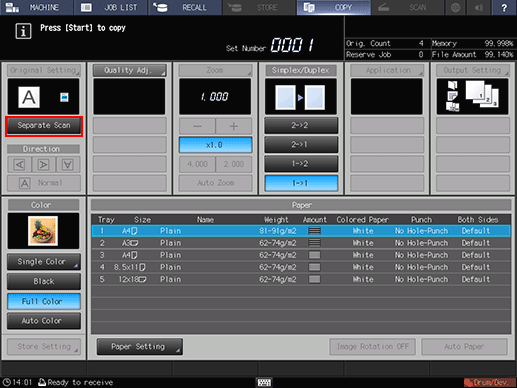Viewport: 517px width, 388px height.
Task: Click the help question mark icon
Action: pyautogui.click(x=504, y=7)
